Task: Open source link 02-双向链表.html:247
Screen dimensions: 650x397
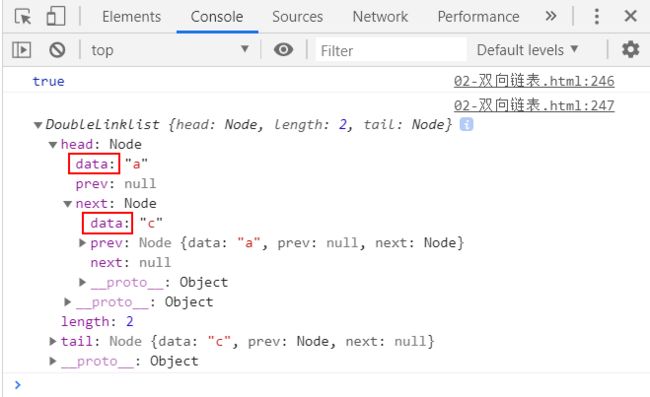Action: click(534, 105)
